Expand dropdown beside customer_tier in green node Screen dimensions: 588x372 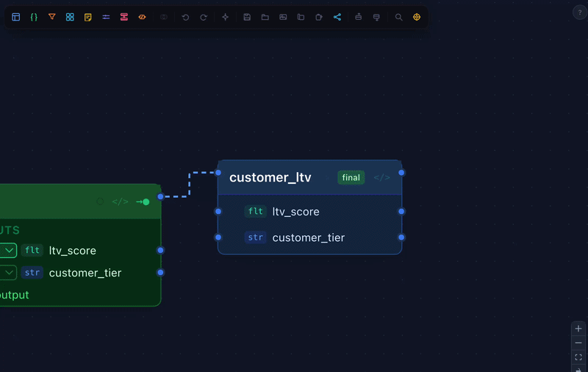(8, 273)
